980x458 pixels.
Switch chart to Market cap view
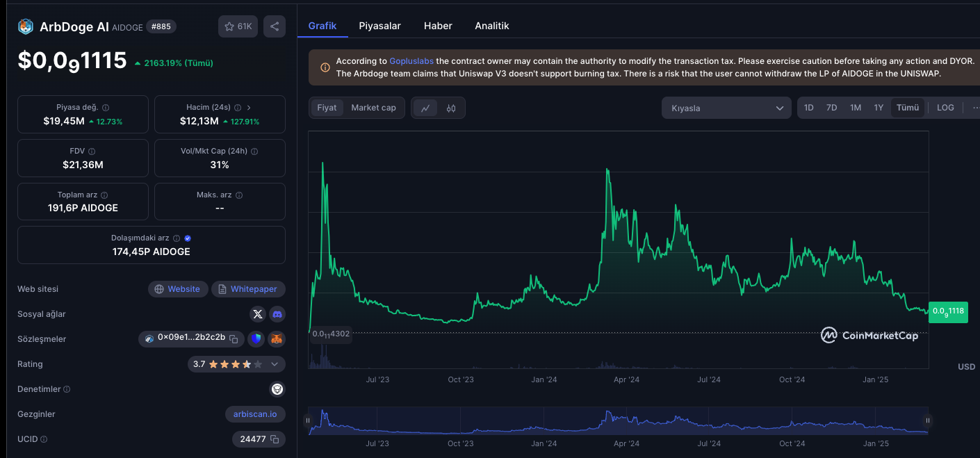pyautogui.click(x=373, y=108)
